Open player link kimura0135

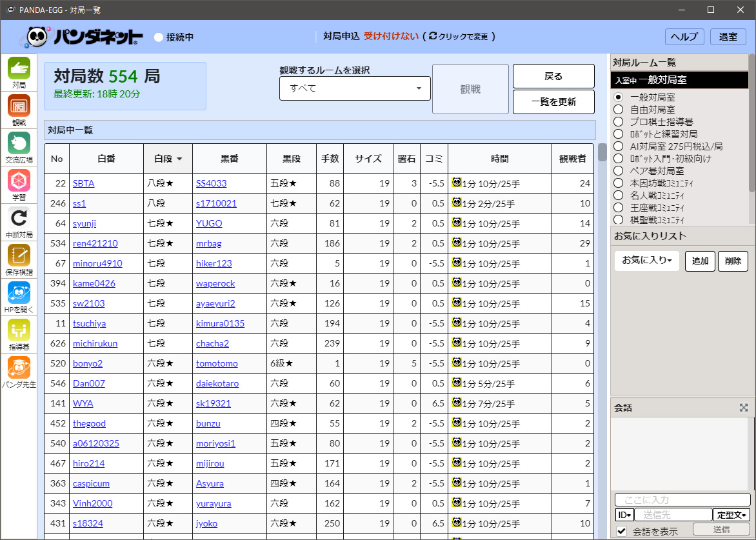(x=220, y=323)
